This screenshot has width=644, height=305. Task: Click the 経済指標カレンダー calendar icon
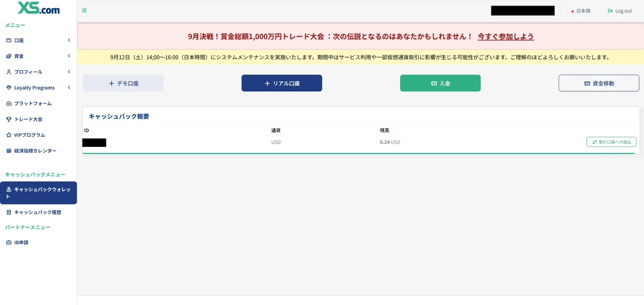[9, 151]
